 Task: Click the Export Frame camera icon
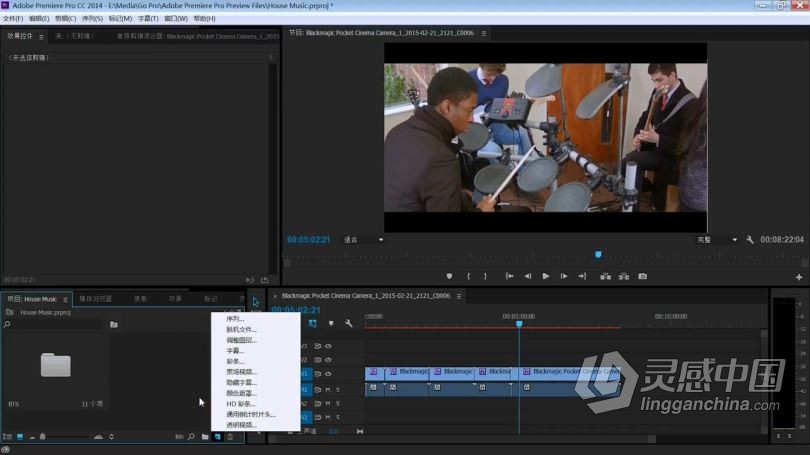pyautogui.click(x=642, y=276)
